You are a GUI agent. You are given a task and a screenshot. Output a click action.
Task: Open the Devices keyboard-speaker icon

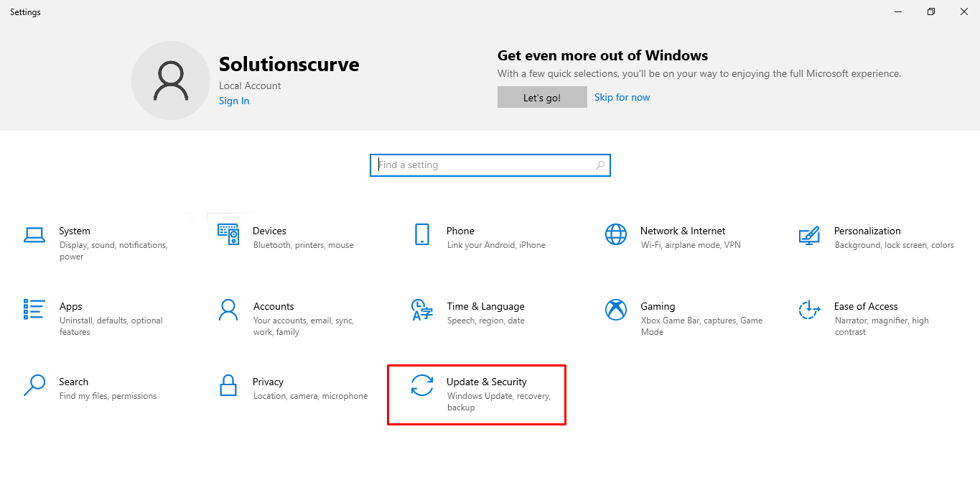tap(228, 234)
